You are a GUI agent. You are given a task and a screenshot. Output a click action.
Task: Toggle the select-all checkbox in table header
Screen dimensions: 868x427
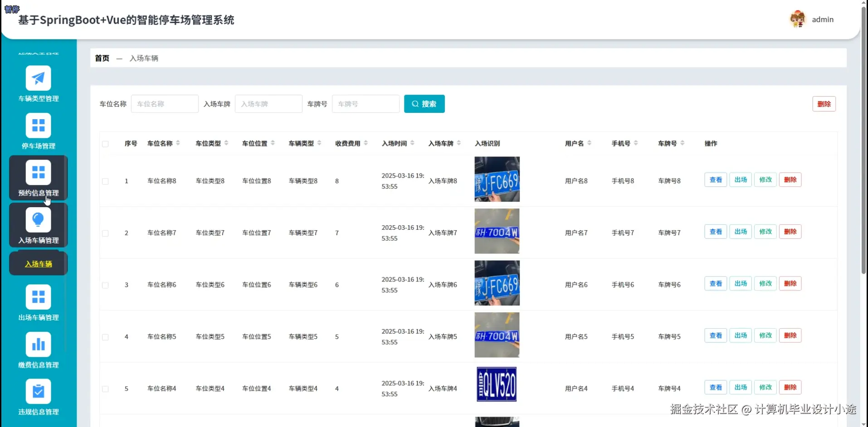[x=105, y=144]
